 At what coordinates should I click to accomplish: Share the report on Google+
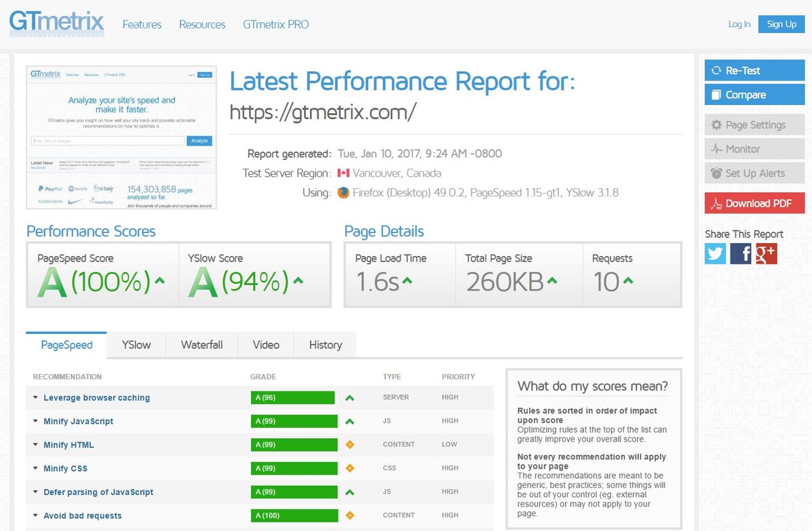click(767, 254)
